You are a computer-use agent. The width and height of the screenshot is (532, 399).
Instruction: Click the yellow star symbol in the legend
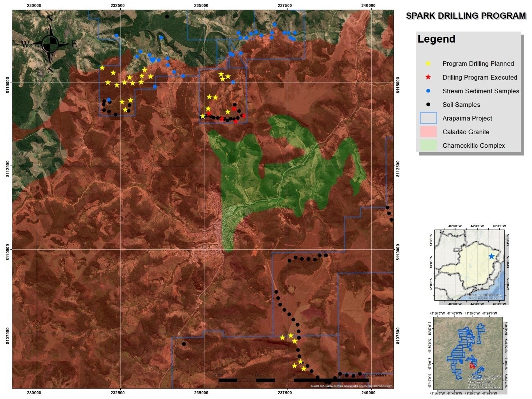(x=428, y=63)
